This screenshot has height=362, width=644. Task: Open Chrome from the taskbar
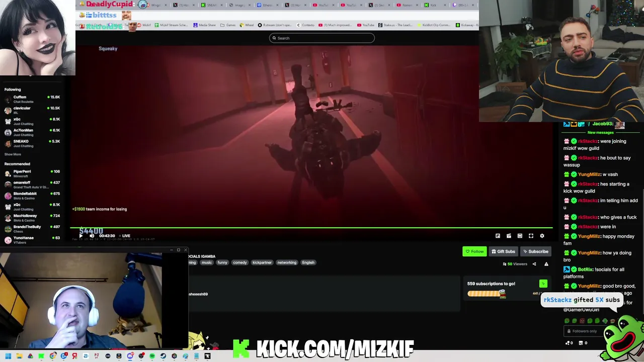(x=52, y=356)
